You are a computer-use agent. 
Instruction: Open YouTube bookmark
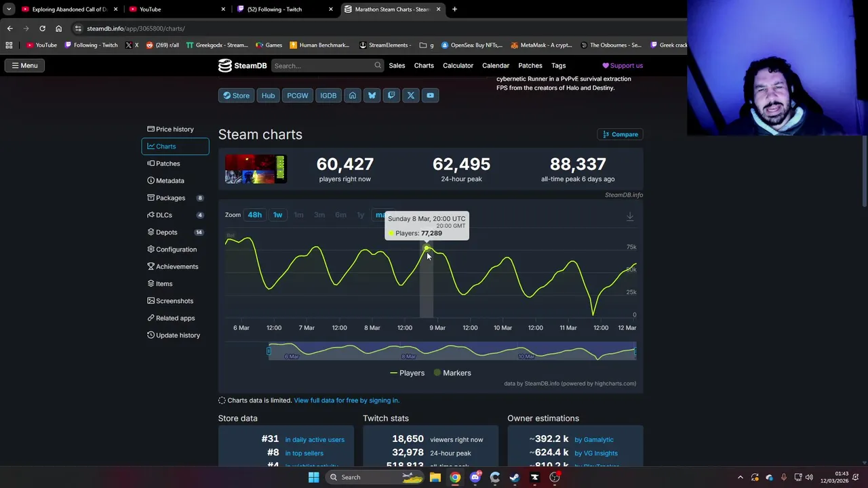click(42, 45)
